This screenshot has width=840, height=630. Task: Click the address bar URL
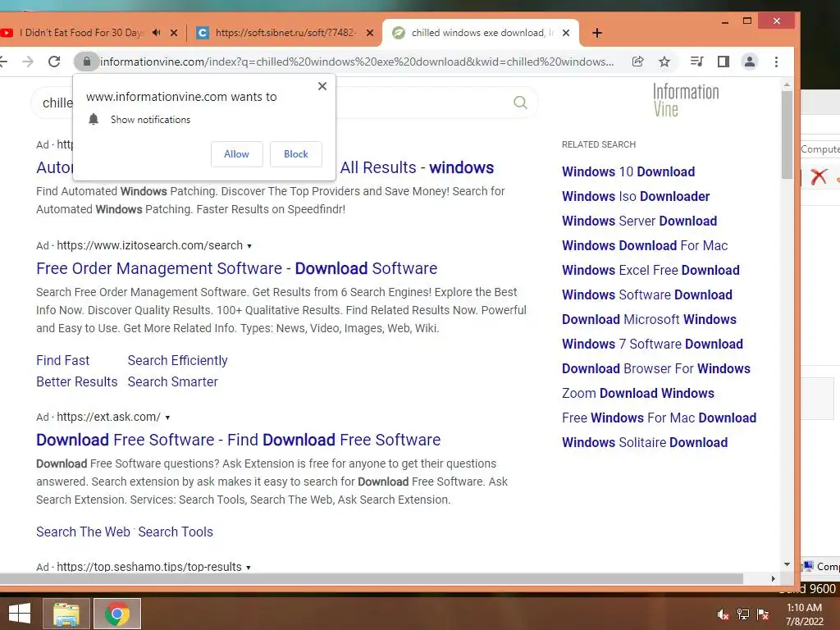(x=357, y=62)
